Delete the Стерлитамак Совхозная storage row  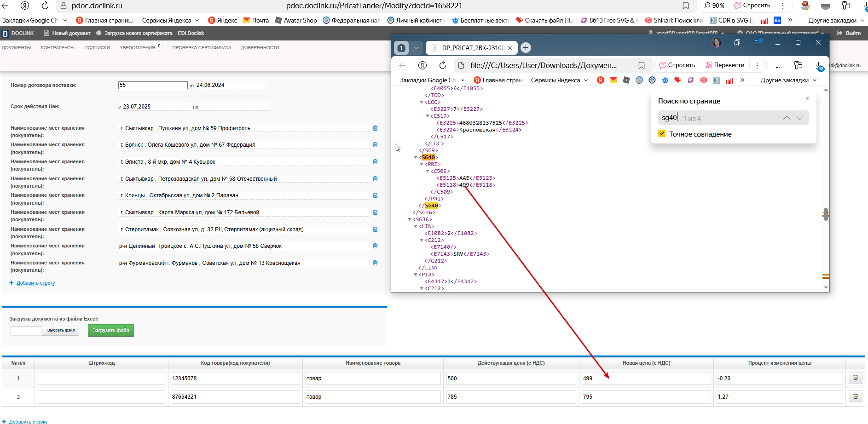click(375, 229)
